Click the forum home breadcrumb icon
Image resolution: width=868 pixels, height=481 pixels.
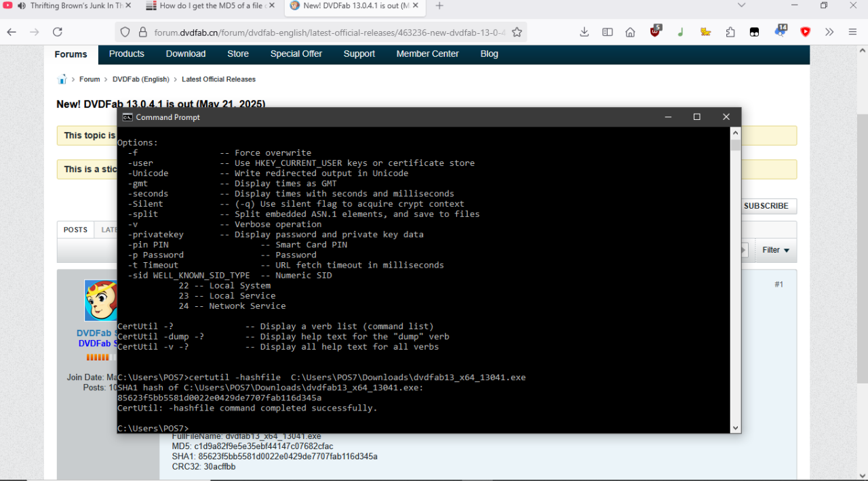[62, 79]
